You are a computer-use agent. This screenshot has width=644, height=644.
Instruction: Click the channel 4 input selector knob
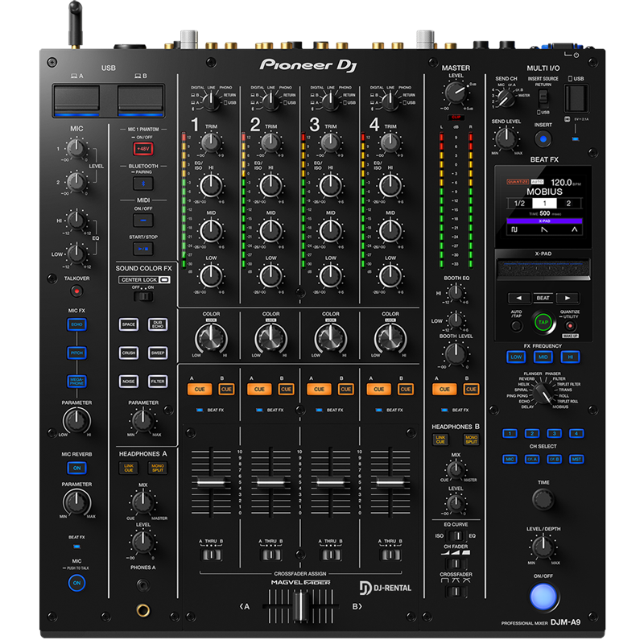(x=390, y=101)
